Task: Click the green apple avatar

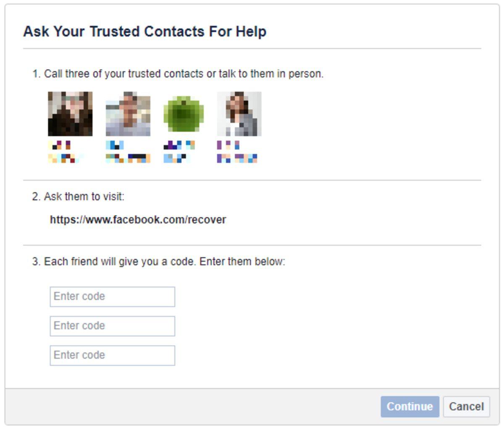Action: point(184,114)
